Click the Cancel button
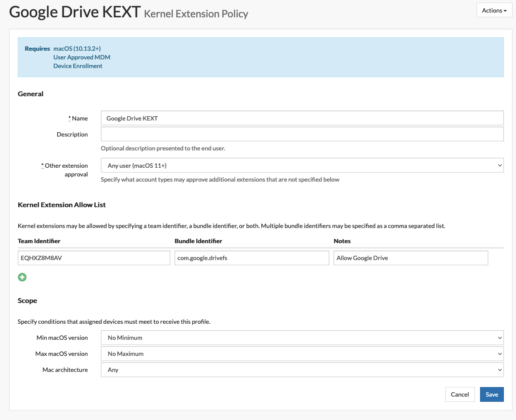The height and width of the screenshot is (420, 516). (460, 394)
